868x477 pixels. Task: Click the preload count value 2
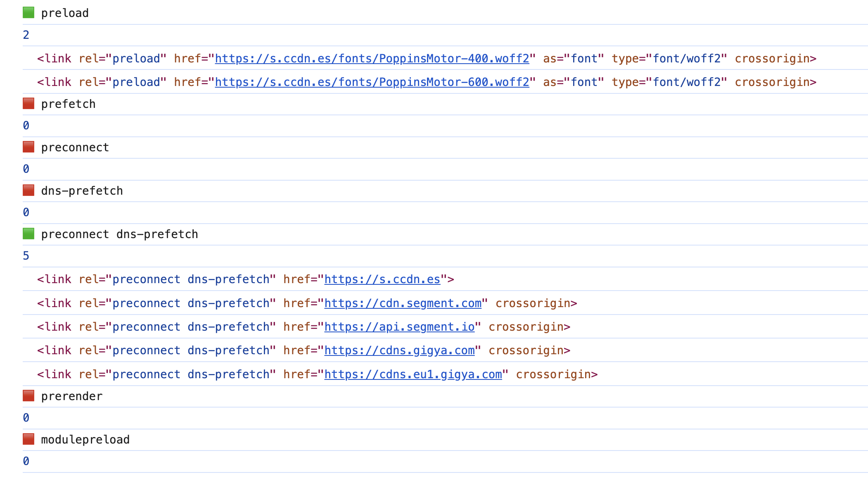26,35
